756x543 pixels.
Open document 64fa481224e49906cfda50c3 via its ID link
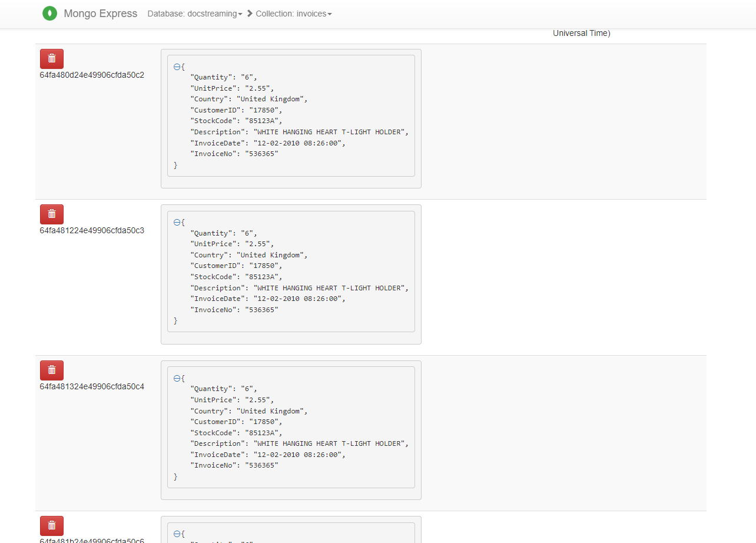click(x=92, y=230)
